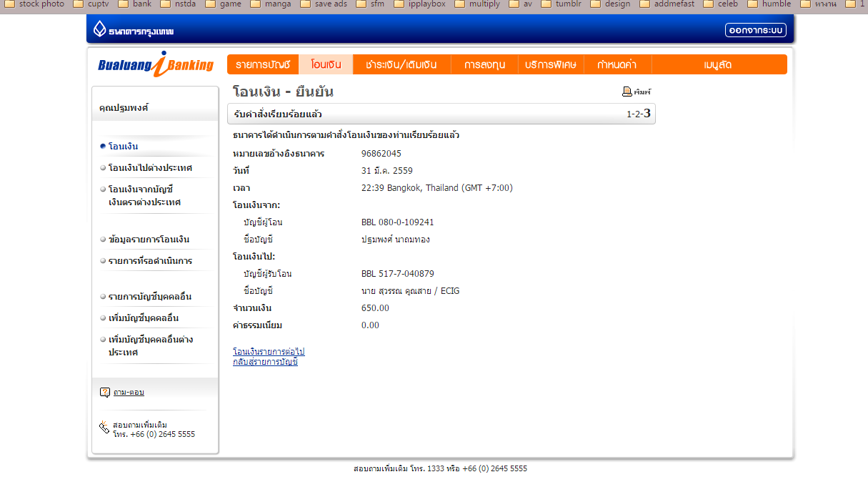This screenshot has height=497, width=868.
Task: Open the 'cuptv' bookmark folder
Action: (91, 4)
